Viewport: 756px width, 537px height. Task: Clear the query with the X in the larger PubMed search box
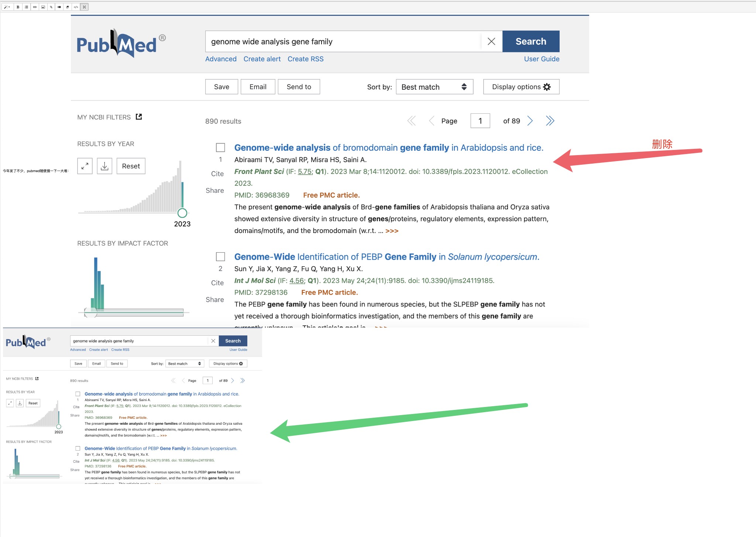pyautogui.click(x=491, y=41)
